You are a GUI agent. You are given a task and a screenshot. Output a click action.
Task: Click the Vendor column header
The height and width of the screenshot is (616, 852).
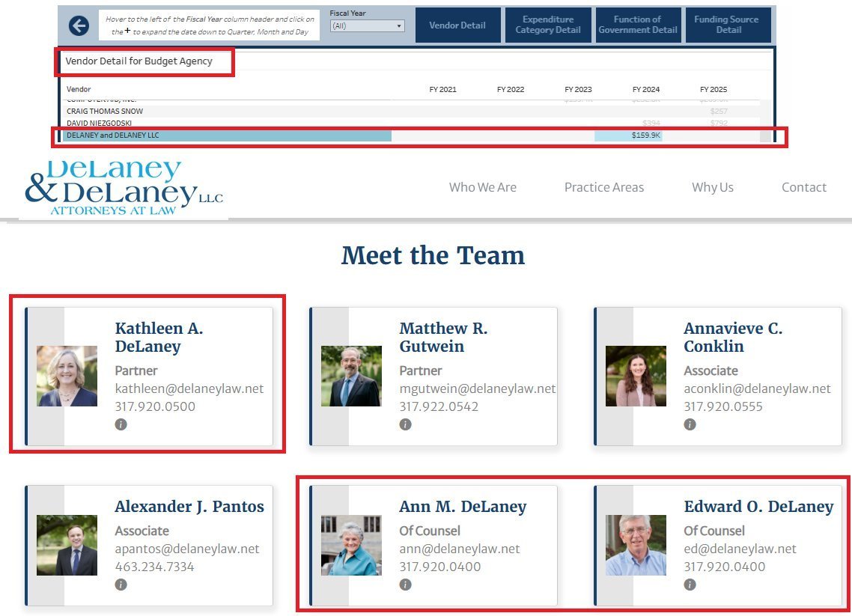tap(79, 89)
